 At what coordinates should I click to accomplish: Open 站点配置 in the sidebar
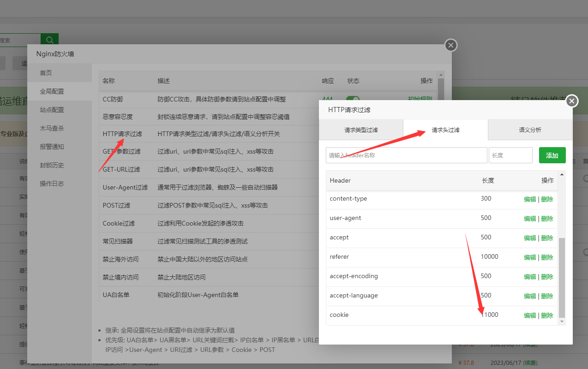point(52,110)
